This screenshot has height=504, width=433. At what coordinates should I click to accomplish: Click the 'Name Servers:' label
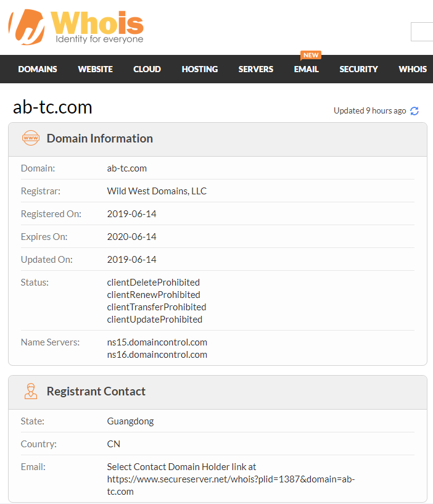point(50,342)
